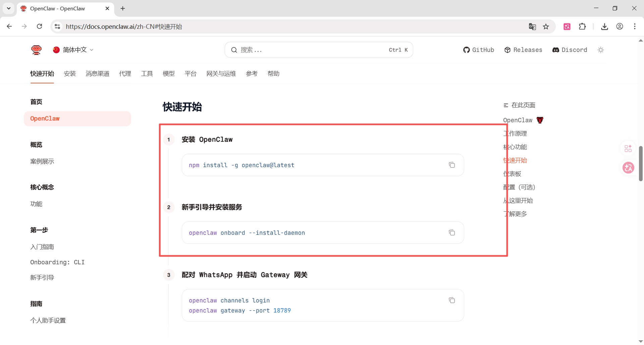Copy the npm install command
This screenshot has height=345, width=644.
click(452, 165)
